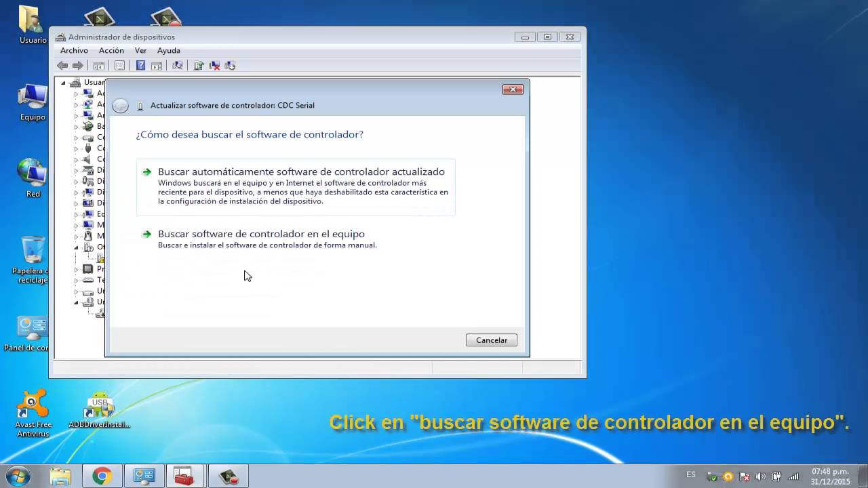
Task: Open the Action Center flag tray icon
Action: pos(745,476)
